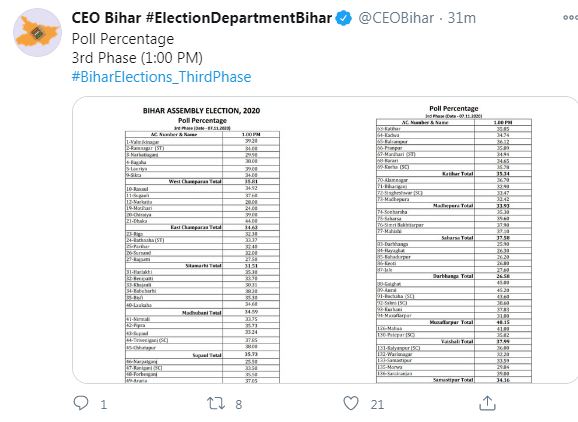Click the reply speech bubble icon
Viewport: 578px width, 422px height.
click(x=81, y=403)
